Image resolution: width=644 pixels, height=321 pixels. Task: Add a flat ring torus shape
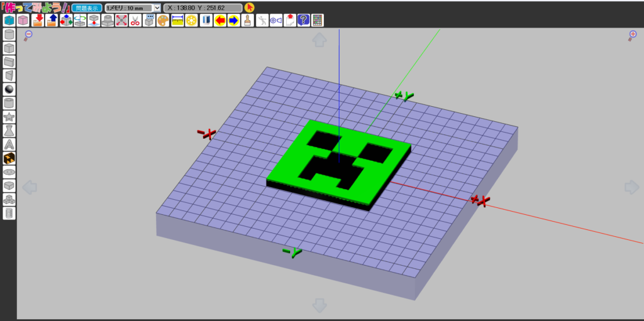coord(9,172)
